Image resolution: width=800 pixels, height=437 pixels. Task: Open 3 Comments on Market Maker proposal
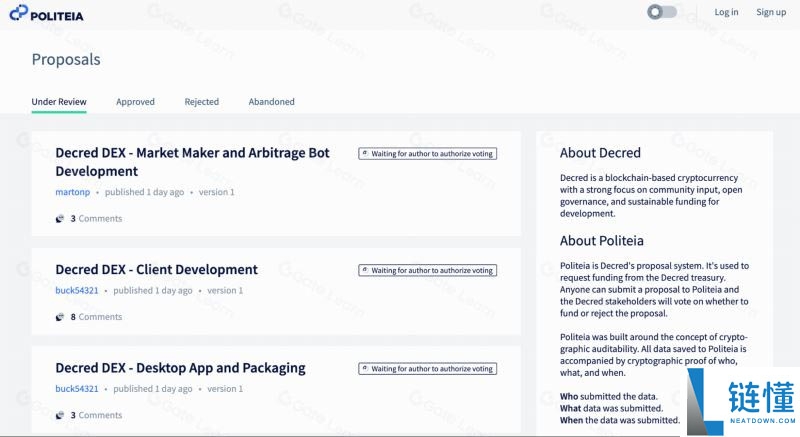(96, 218)
